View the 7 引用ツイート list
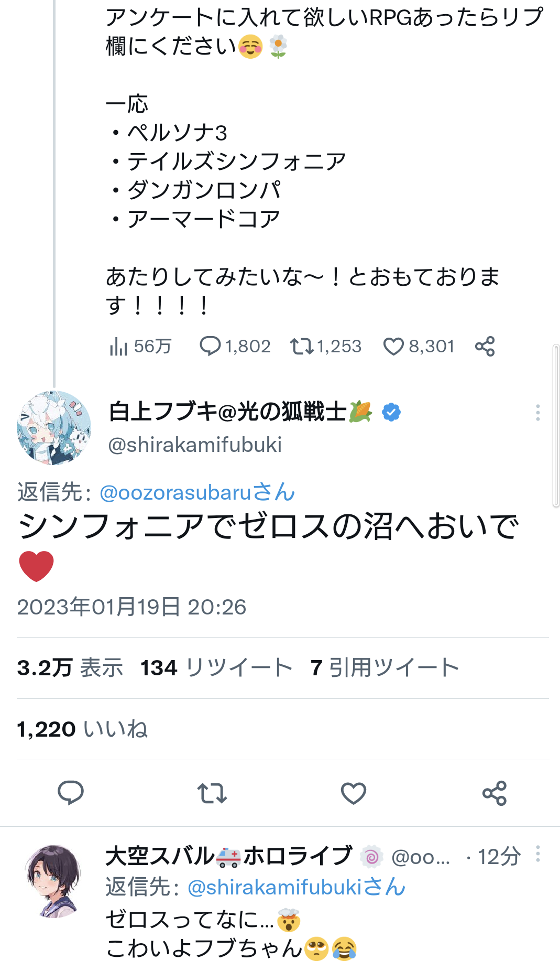Screen dimensions: 560x971 click(385, 668)
